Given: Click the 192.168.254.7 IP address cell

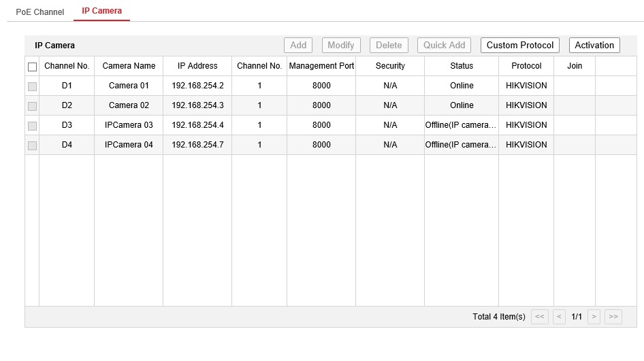Looking at the screenshot, I should tap(197, 145).
